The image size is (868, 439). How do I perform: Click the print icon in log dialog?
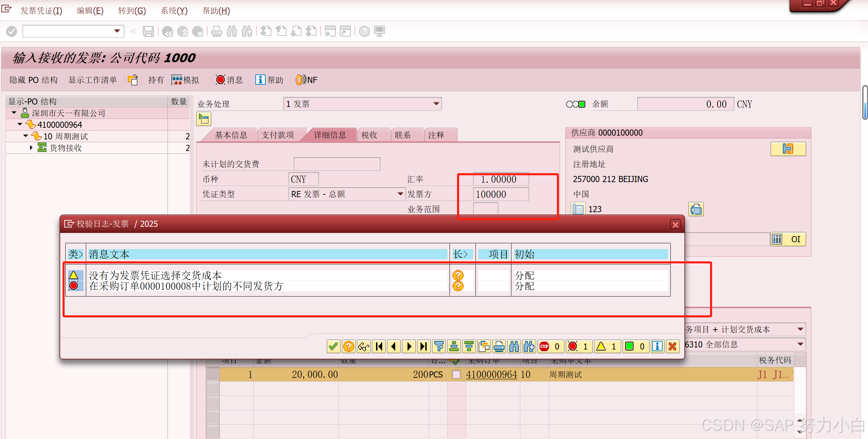(499, 346)
